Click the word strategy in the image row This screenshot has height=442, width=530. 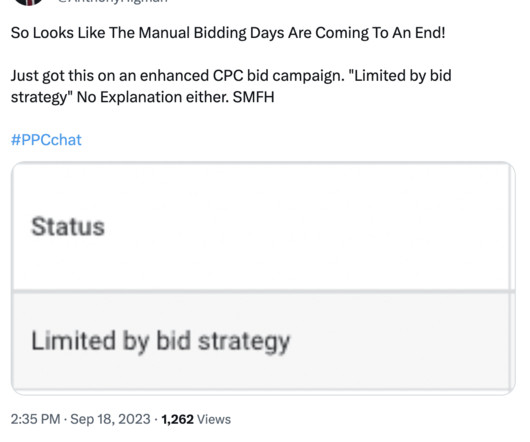(244, 342)
